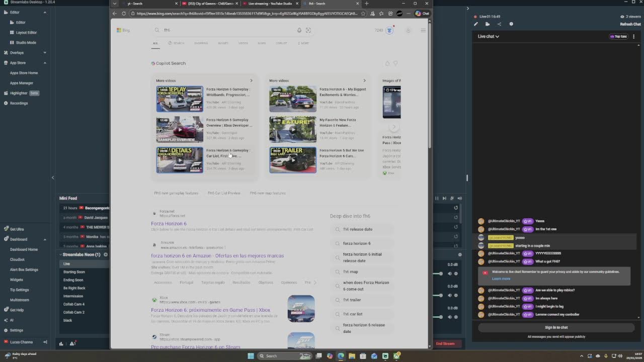Pause the Mini Feed alert queue
Viewport: 644px width, 362px height.
pyautogui.click(x=437, y=198)
